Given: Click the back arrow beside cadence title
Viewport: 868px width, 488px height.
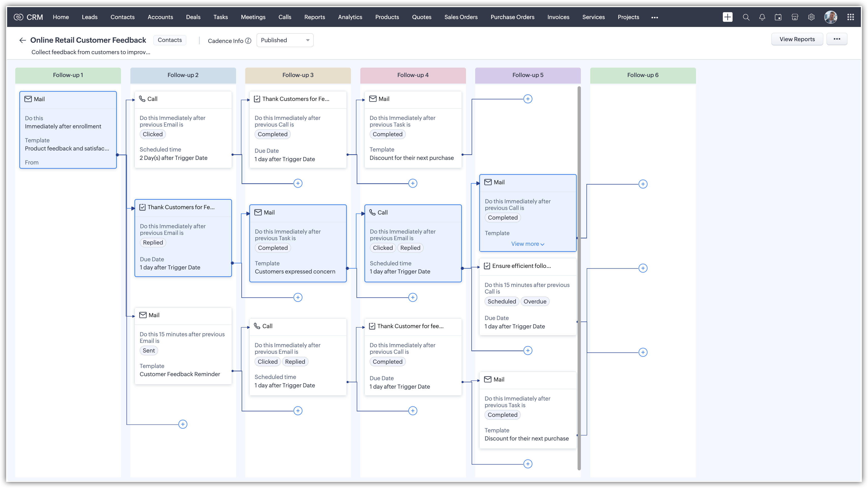Looking at the screenshot, I should pyautogui.click(x=23, y=40).
